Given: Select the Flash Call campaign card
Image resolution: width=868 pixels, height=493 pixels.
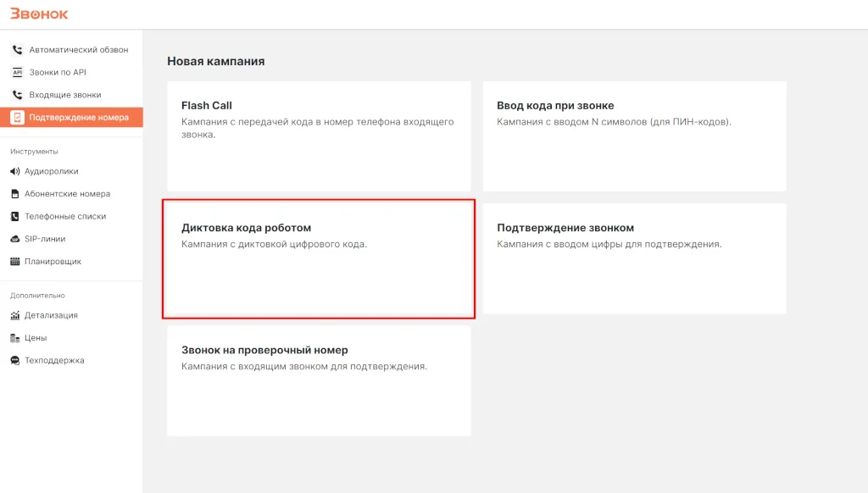Looking at the screenshot, I should (x=319, y=136).
